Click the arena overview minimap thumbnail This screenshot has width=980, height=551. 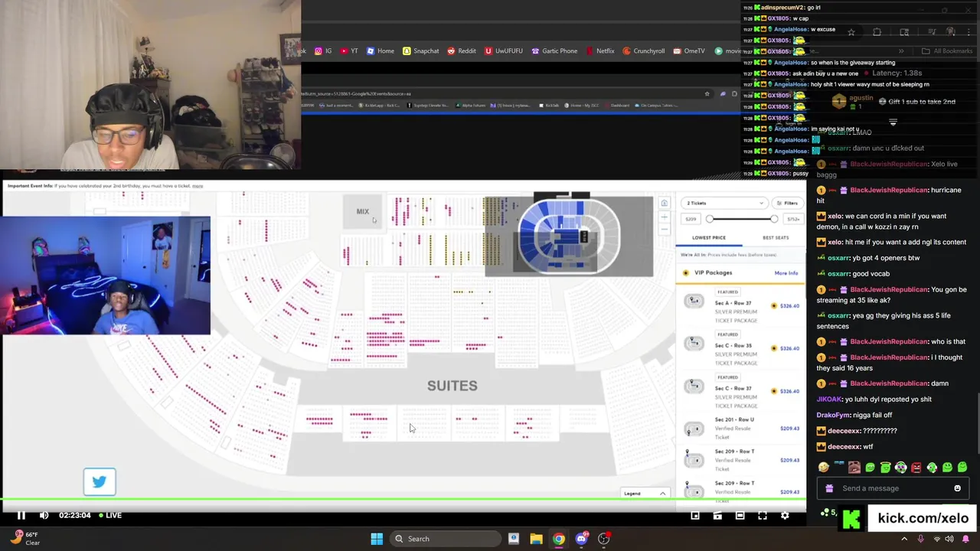pos(569,235)
